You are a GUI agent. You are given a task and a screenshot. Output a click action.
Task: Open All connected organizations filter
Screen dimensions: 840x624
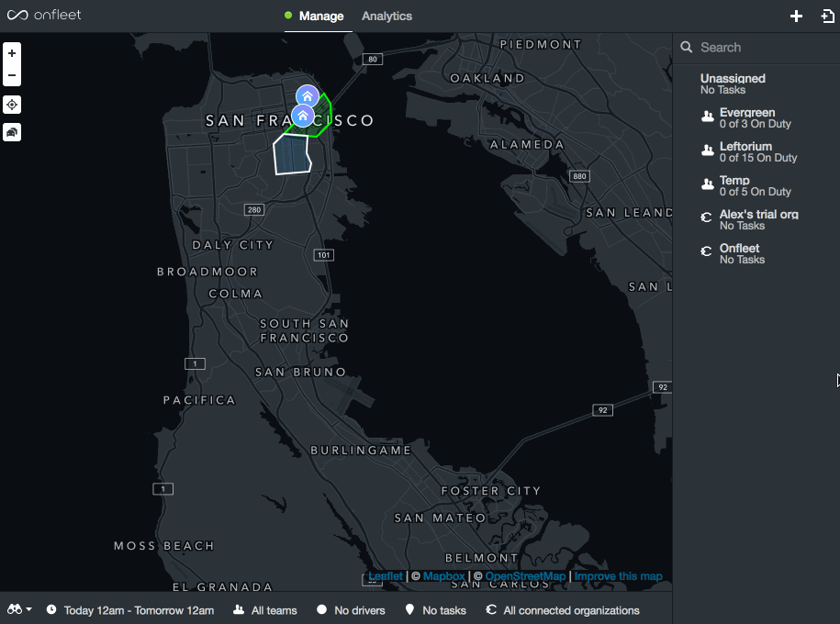point(563,610)
